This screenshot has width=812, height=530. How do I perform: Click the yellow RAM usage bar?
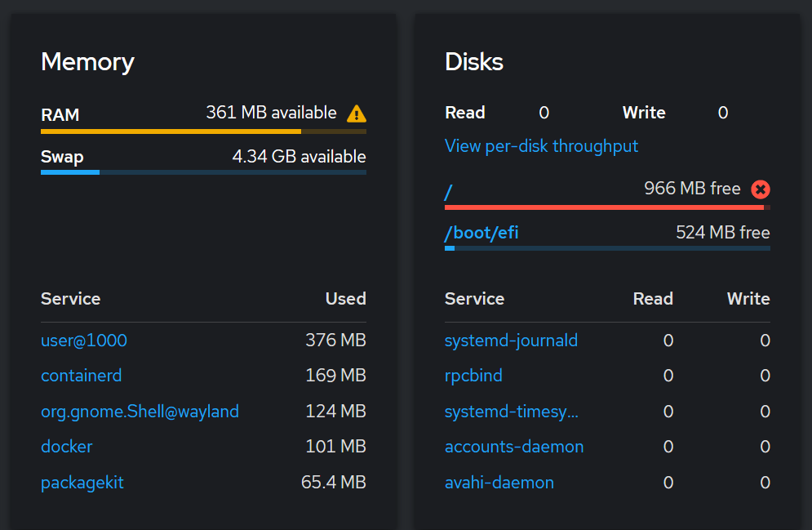(x=203, y=131)
